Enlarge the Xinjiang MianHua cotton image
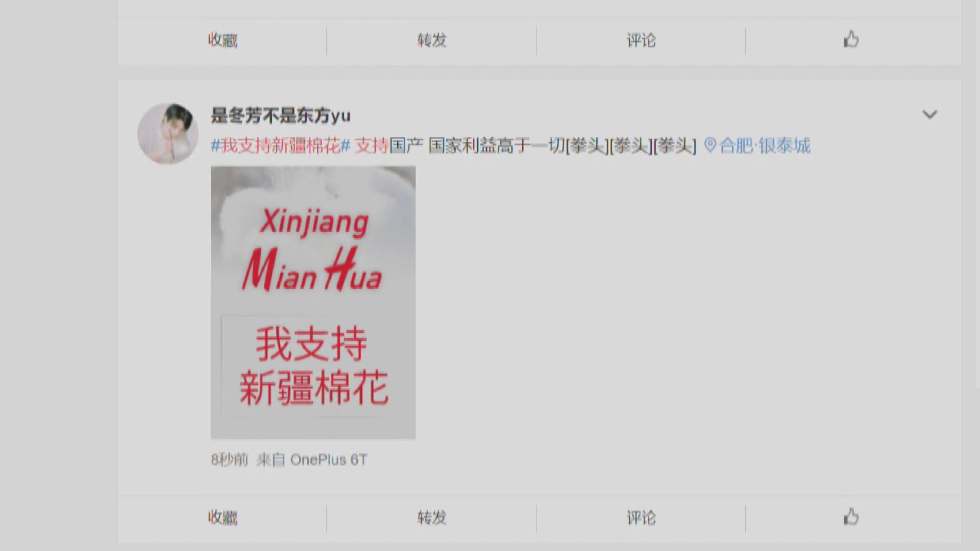 pyautogui.click(x=313, y=303)
